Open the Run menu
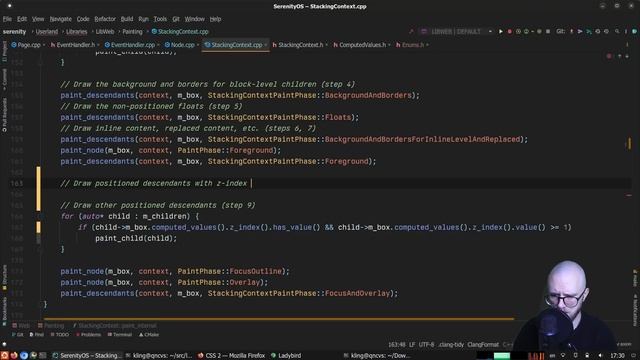The width and height of the screenshot is (640, 360). click(143, 19)
